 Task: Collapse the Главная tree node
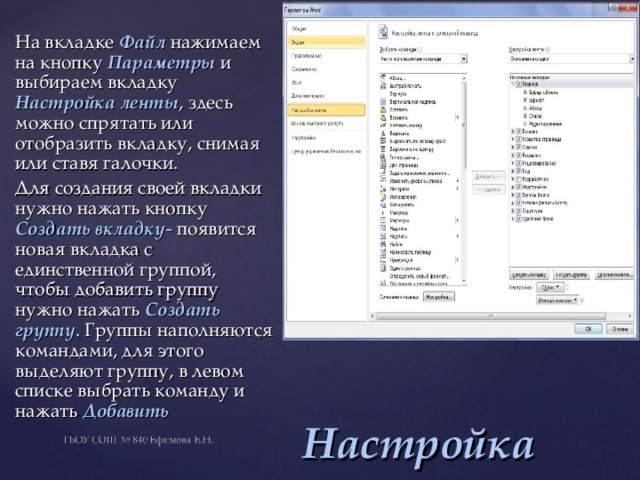(x=513, y=84)
